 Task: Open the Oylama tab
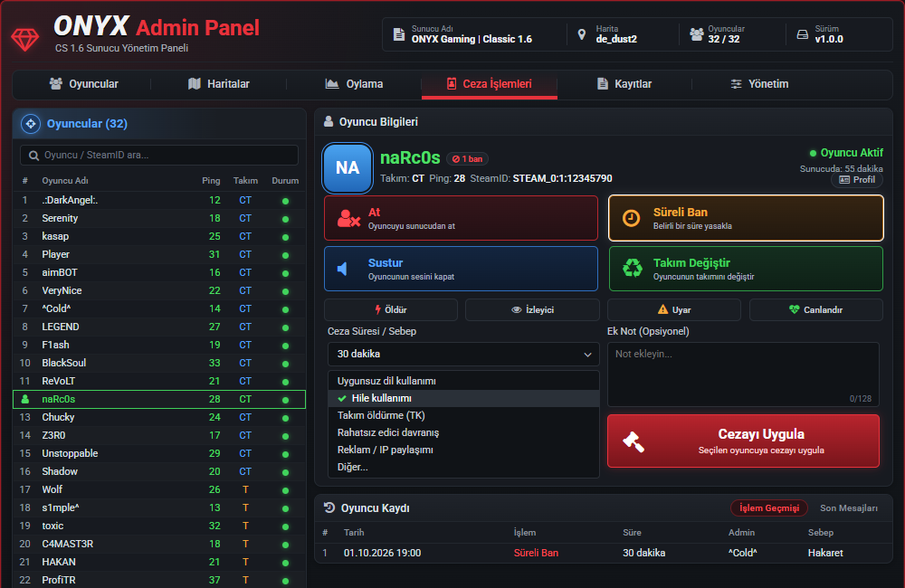tap(355, 84)
